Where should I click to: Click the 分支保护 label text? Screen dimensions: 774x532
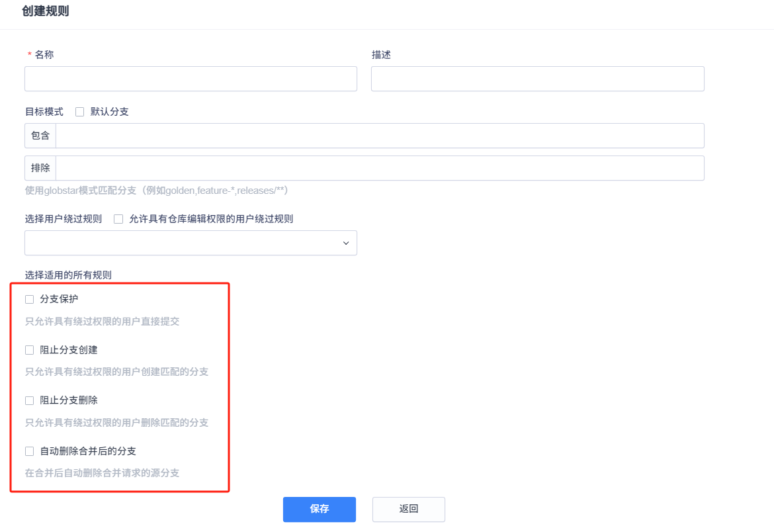point(59,299)
